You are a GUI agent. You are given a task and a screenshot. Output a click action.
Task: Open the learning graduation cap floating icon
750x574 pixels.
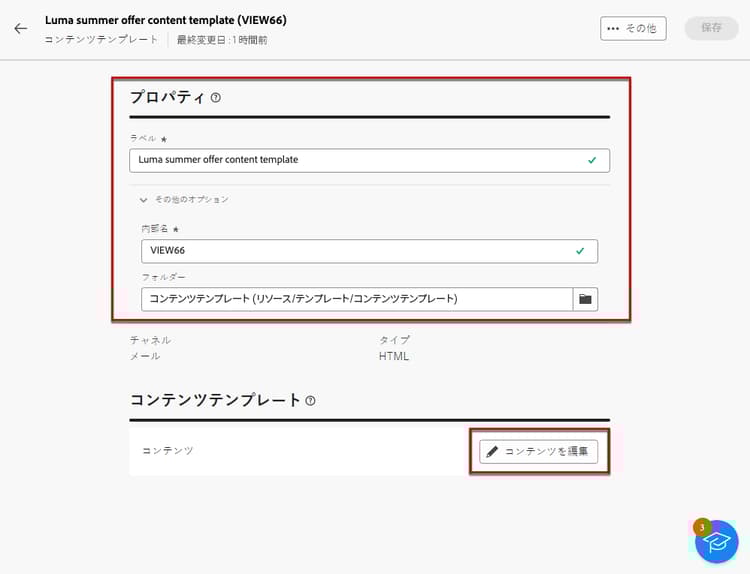[716, 542]
